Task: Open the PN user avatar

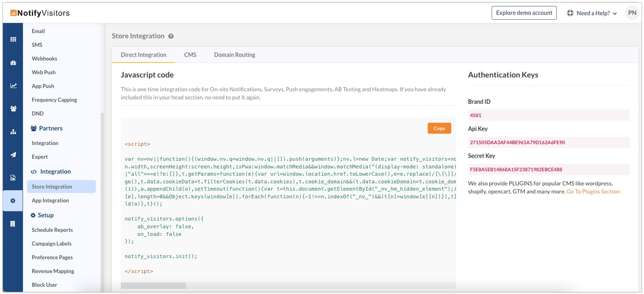Action: 632,13
